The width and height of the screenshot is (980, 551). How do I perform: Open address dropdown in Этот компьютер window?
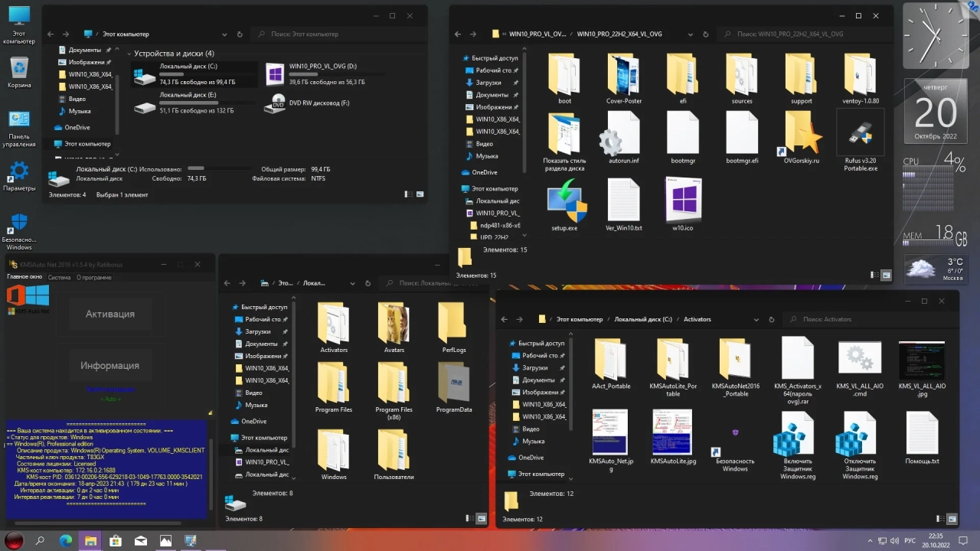[x=224, y=34]
